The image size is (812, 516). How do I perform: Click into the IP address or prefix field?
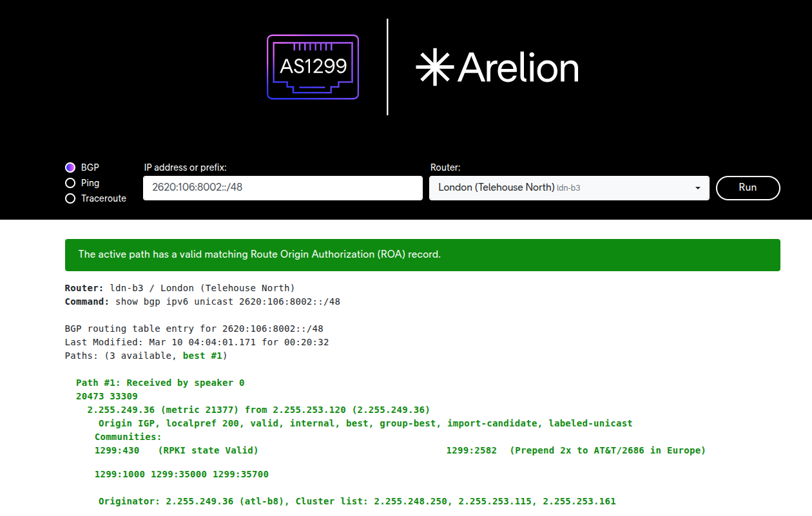(282, 188)
